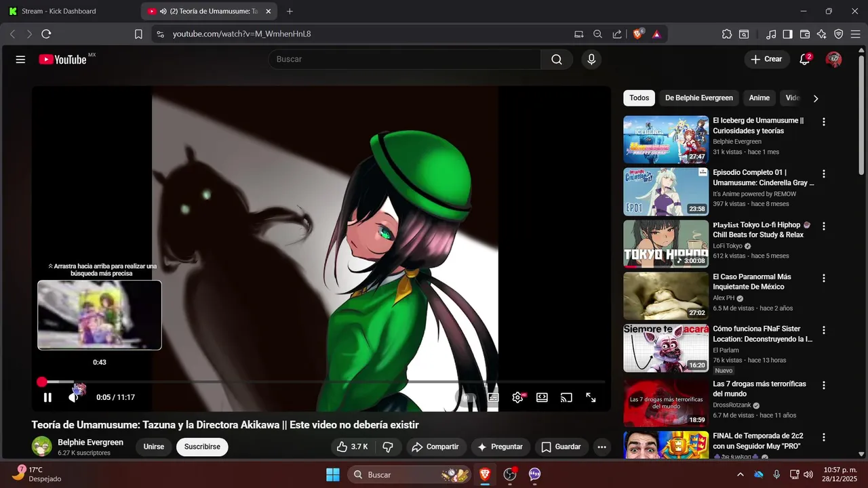Open Leo AI sparkle icon
The image size is (868, 488).
point(821,34)
